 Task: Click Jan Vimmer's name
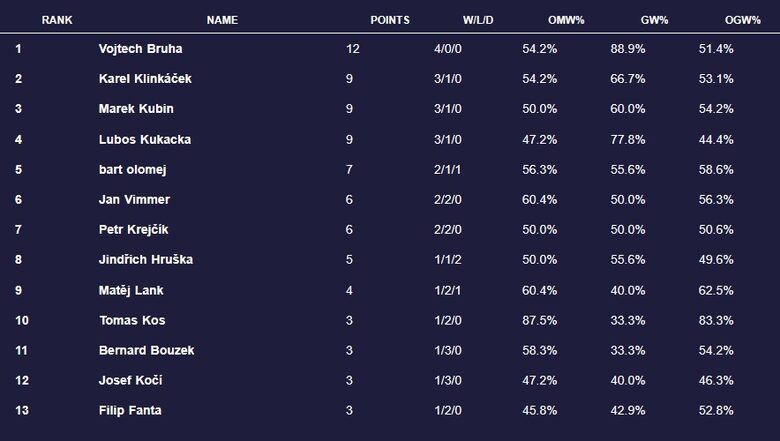click(x=134, y=200)
